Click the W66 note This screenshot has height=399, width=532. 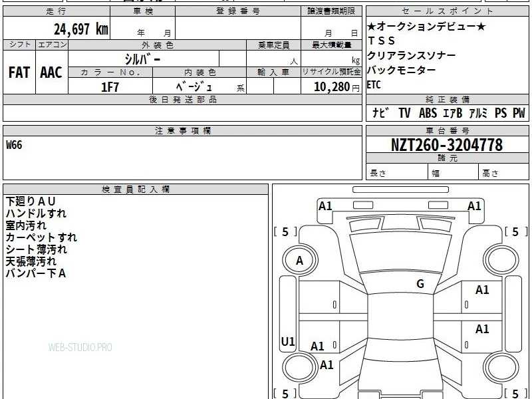point(14,145)
